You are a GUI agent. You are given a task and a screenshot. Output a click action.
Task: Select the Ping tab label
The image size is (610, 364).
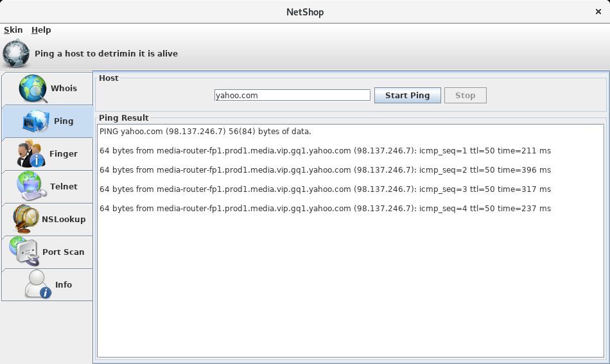tap(64, 121)
